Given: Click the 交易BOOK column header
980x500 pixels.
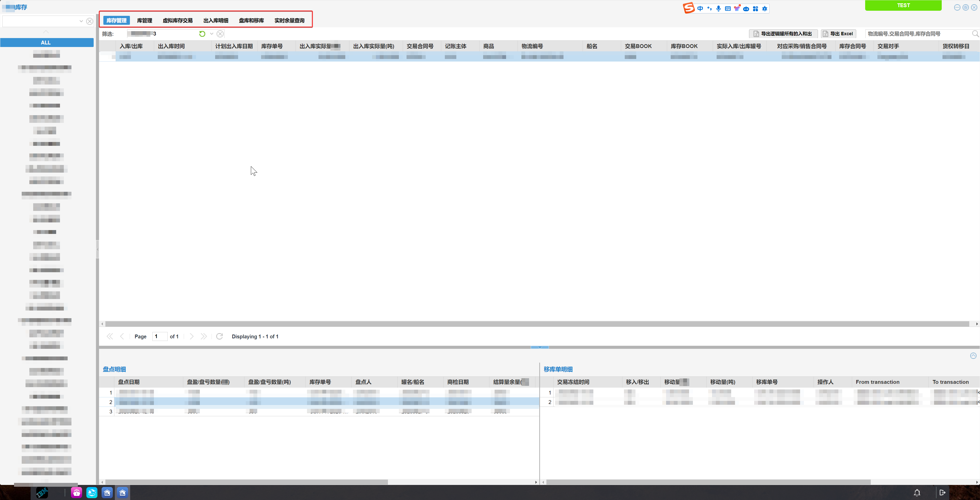Looking at the screenshot, I should tap(644, 46).
